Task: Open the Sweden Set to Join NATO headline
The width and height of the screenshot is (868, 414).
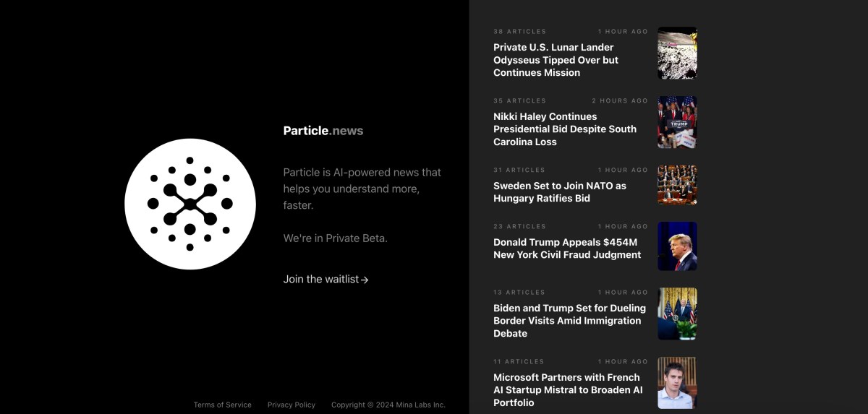Action: pos(560,192)
